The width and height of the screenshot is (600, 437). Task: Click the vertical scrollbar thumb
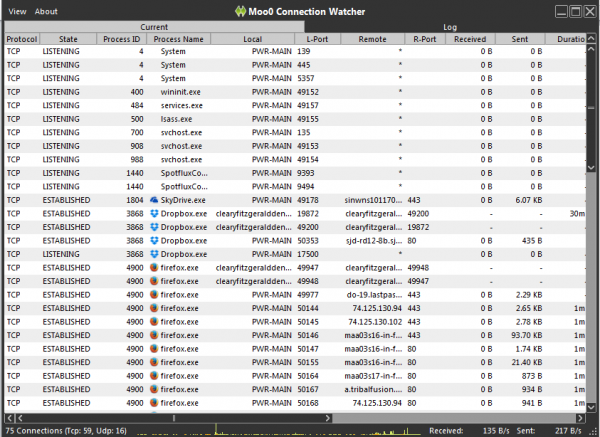tap(591, 108)
